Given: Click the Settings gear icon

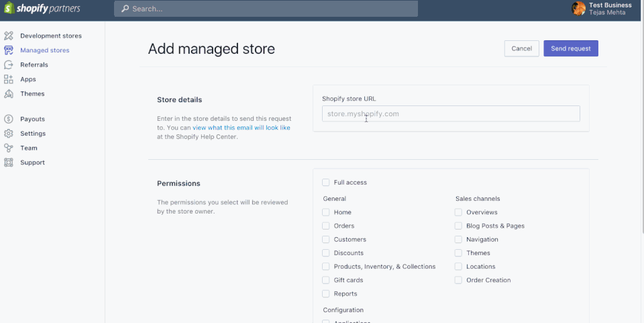Looking at the screenshot, I should click(x=9, y=134).
